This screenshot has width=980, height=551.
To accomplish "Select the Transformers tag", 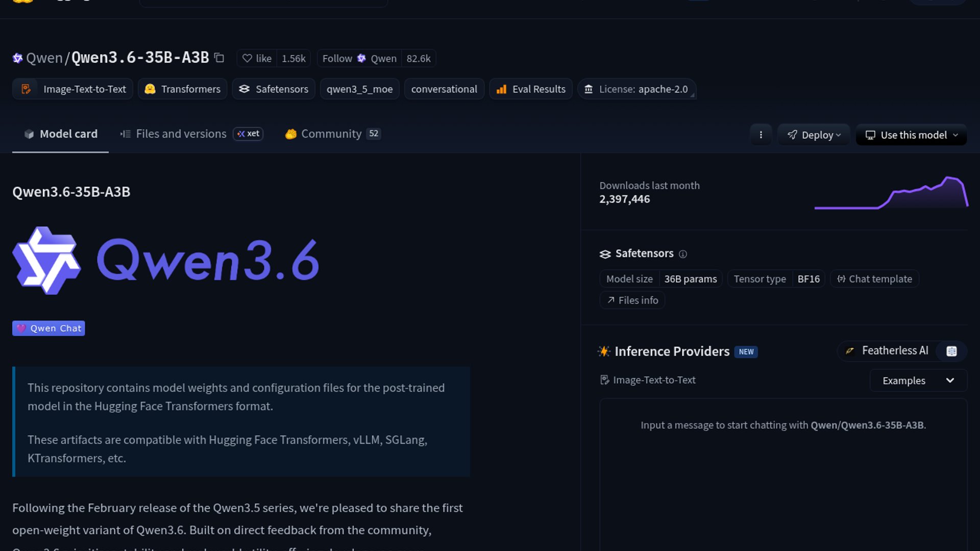I will point(182,89).
